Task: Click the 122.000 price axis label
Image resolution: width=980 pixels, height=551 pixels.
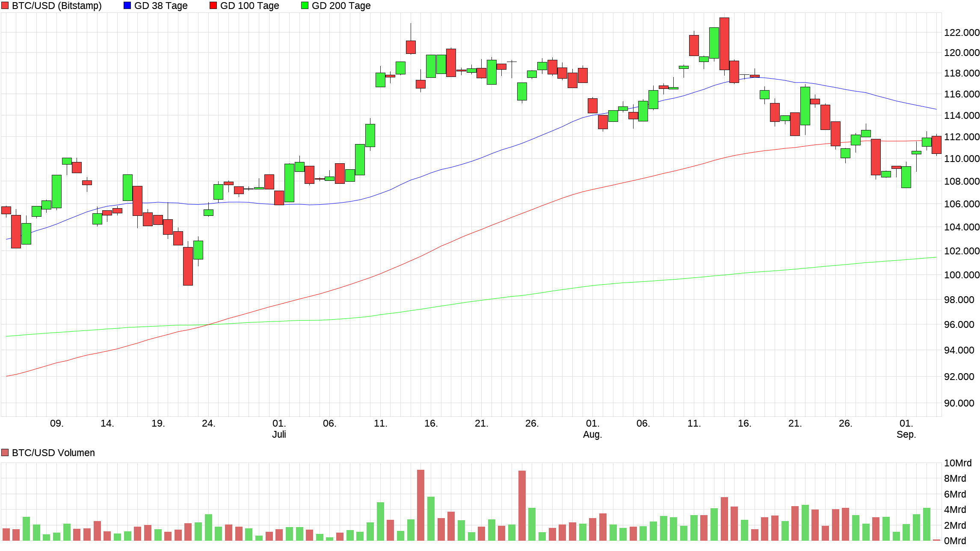Action: tap(962, 32)
